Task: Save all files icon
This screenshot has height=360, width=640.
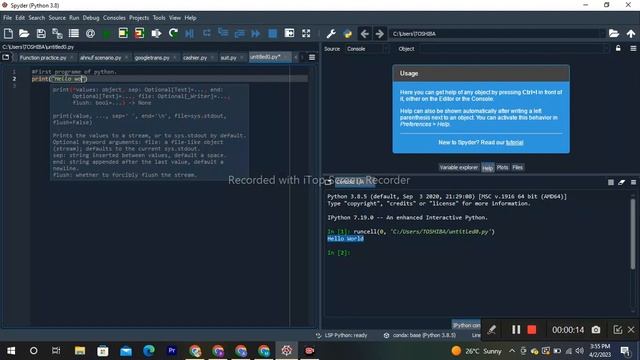Action: tap(57, 33)
